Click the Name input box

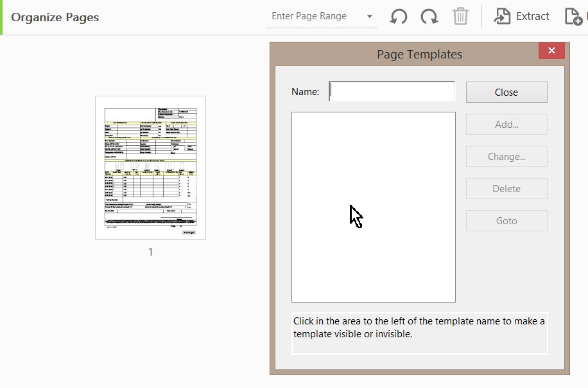[392, 92]
